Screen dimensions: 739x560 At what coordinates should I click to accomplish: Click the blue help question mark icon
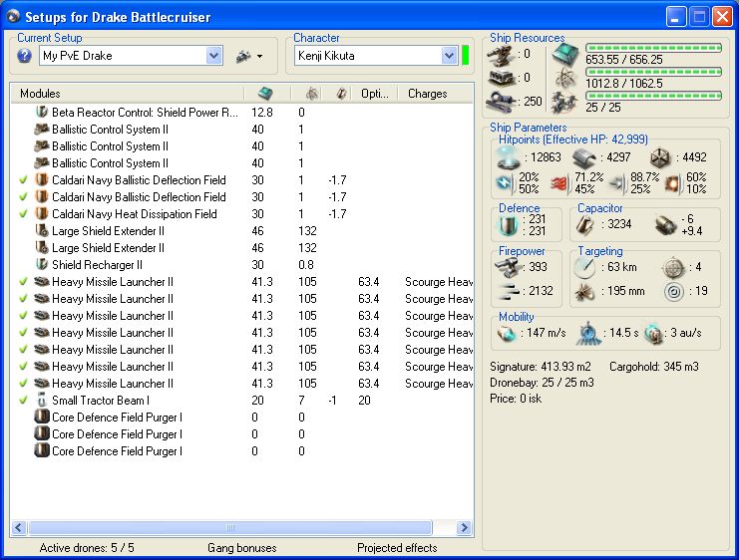[x=25, y=56]
